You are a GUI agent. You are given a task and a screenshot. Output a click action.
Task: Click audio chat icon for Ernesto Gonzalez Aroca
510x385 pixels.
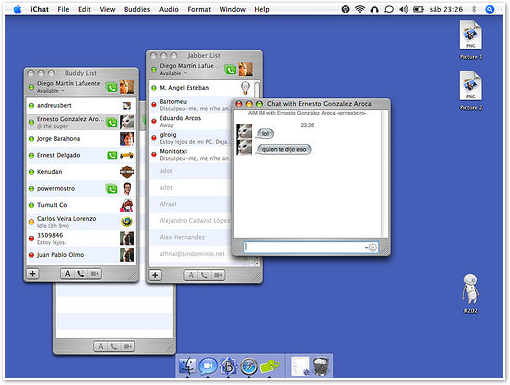pos(112,122)
